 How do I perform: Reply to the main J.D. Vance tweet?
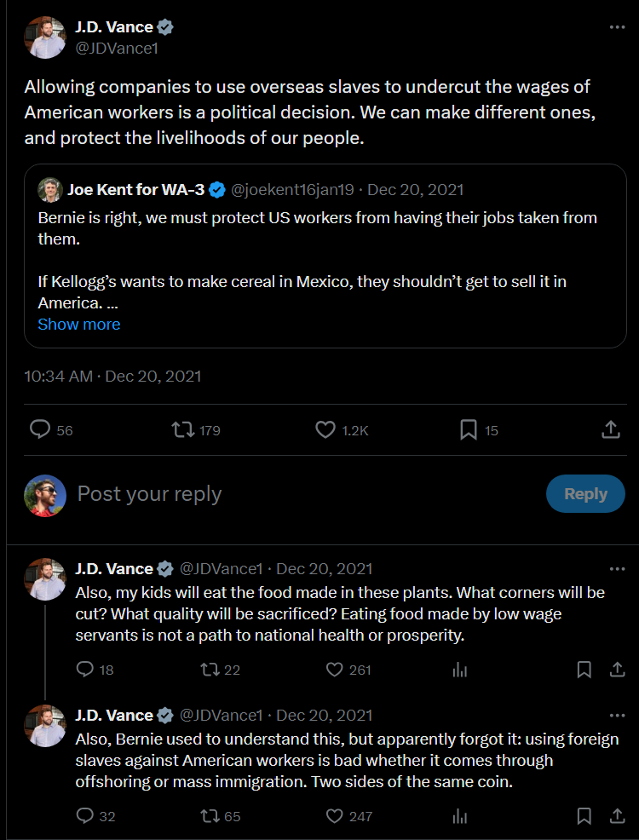40,430
